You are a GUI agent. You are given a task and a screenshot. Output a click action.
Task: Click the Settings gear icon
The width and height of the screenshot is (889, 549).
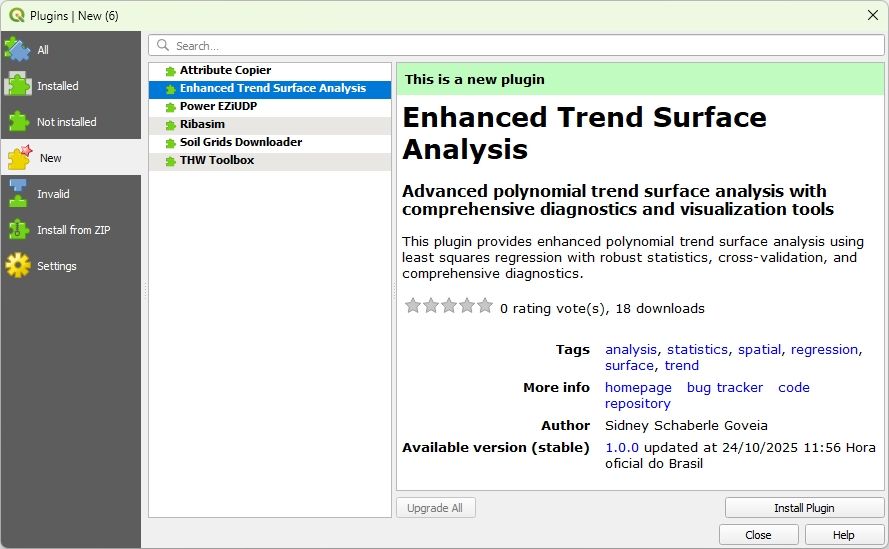(18, 265)
